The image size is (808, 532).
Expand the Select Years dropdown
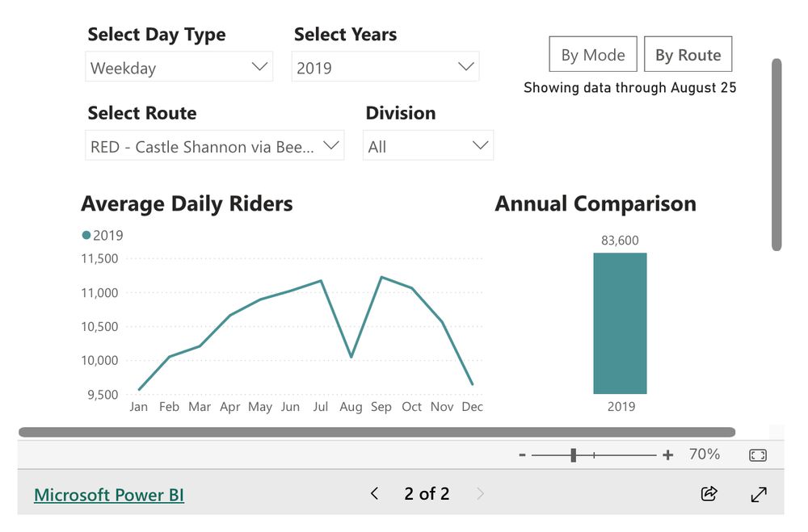click(x=385, y=68)
